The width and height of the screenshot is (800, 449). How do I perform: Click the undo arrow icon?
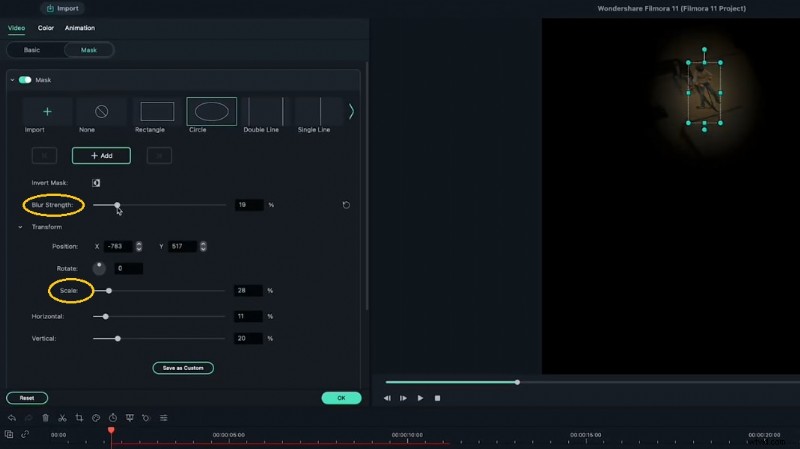[x=11, y=417]
